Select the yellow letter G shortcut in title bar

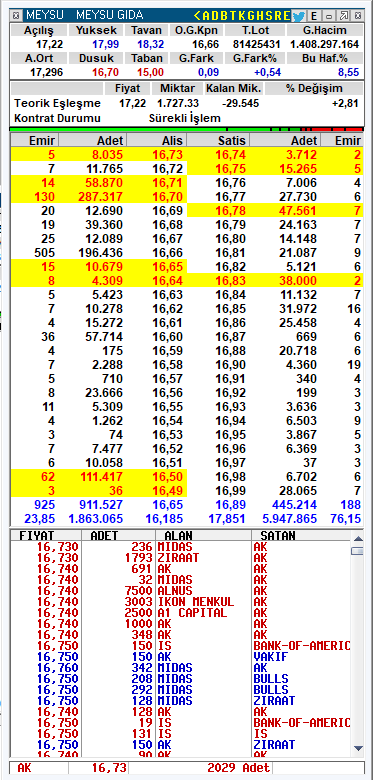(251, 15)
